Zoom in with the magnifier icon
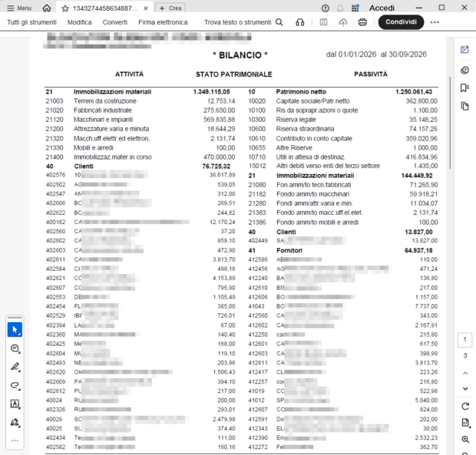This screenshot has height=455, width=476. (465, 439)
